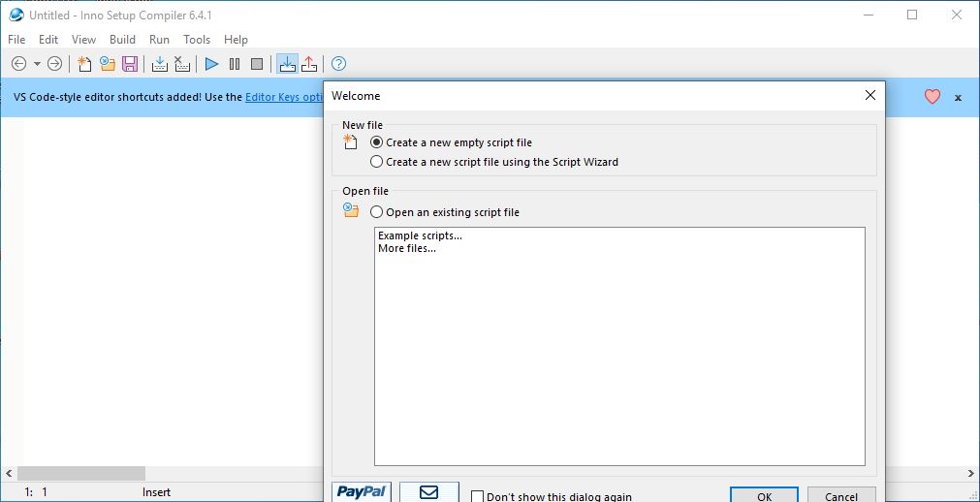
Task: Open the Run menu
Action: coord(159,40)
